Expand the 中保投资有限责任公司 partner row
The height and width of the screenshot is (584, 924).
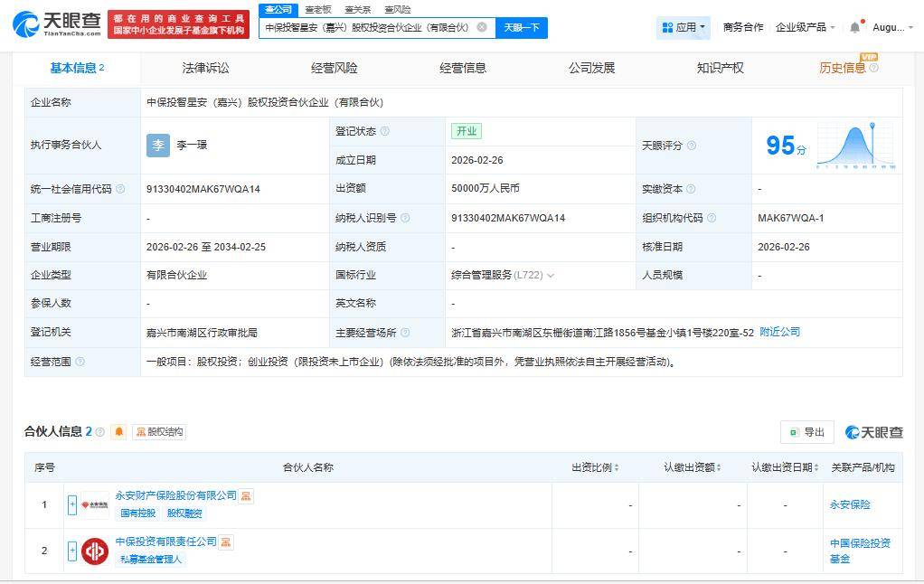[72, 551]
